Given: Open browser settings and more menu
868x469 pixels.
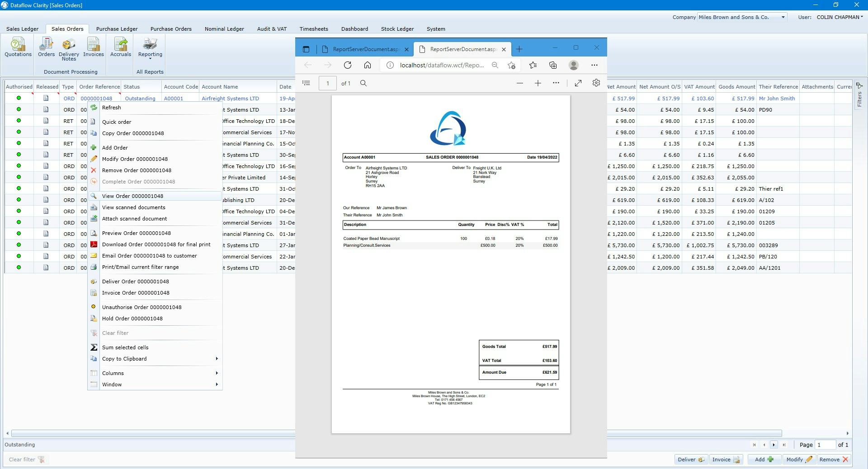Looking at the screenshot, I should tap(594, 65).
